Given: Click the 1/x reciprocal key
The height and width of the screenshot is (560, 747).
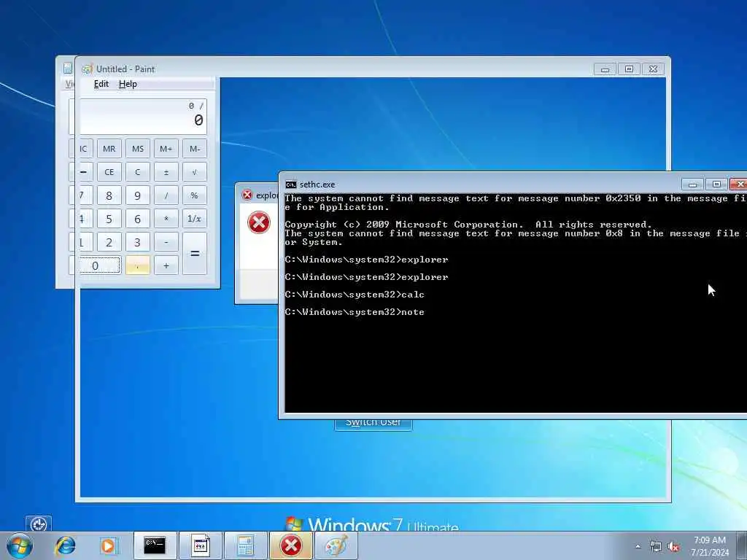Looking at the screenshot, I should pos(195,219).
